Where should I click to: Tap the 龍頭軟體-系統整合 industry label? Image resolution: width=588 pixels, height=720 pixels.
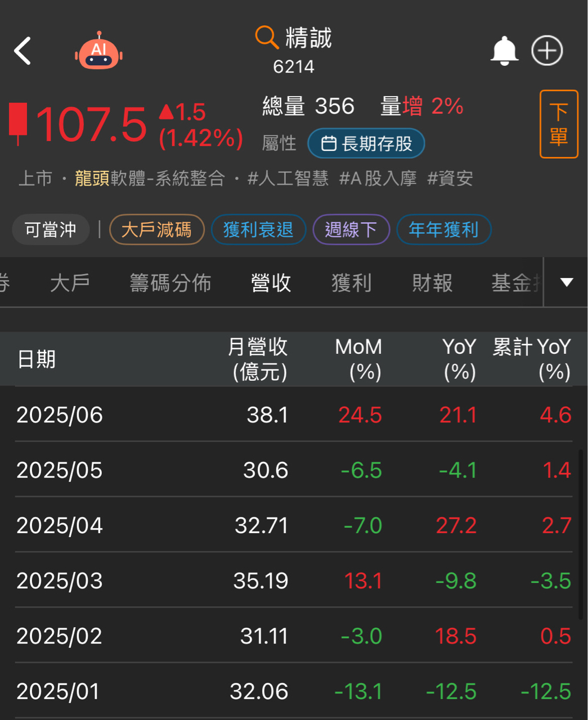pyautogui.click(x=150, y=178)
